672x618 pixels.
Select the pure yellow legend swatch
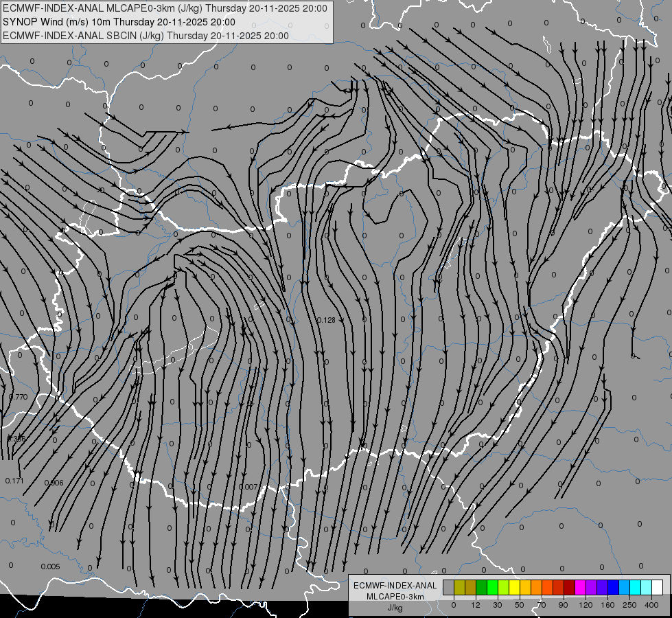515,587
